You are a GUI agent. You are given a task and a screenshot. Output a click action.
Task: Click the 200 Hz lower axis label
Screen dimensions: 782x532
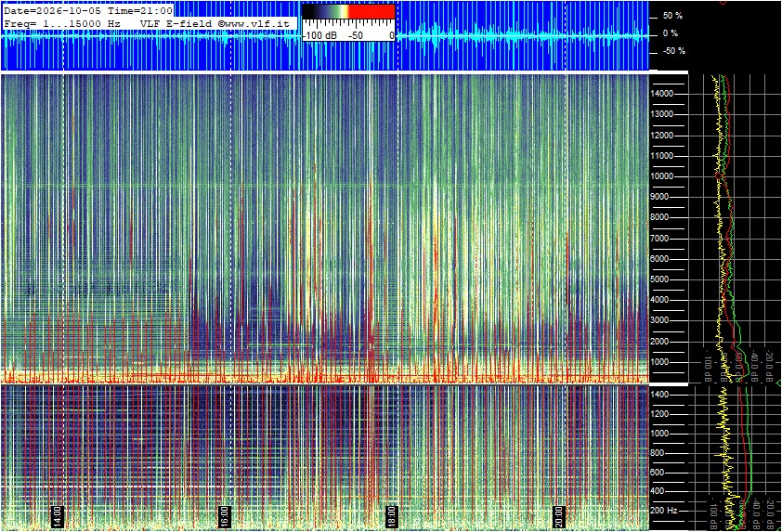(664, 511)
